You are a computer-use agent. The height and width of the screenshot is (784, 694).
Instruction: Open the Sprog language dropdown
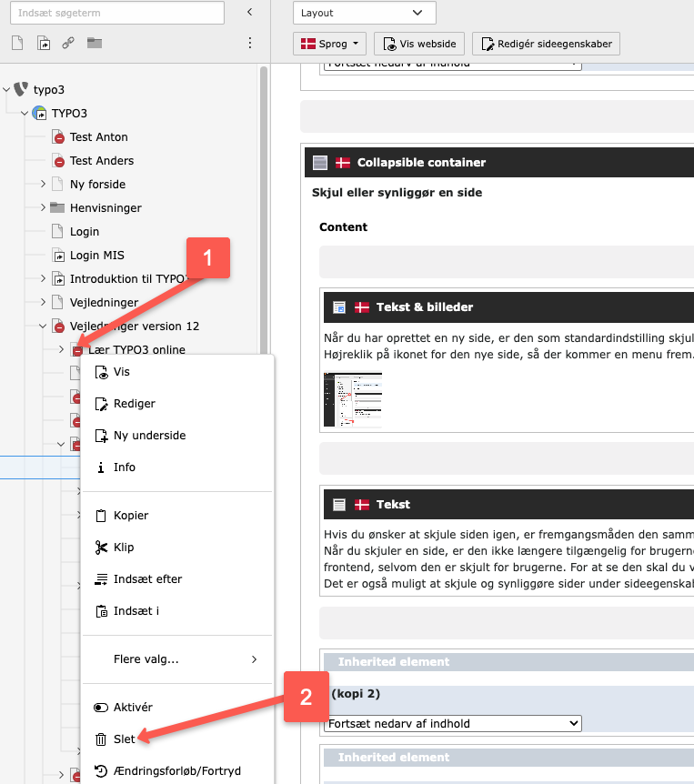pyautogui.click(x=329, y=44)
